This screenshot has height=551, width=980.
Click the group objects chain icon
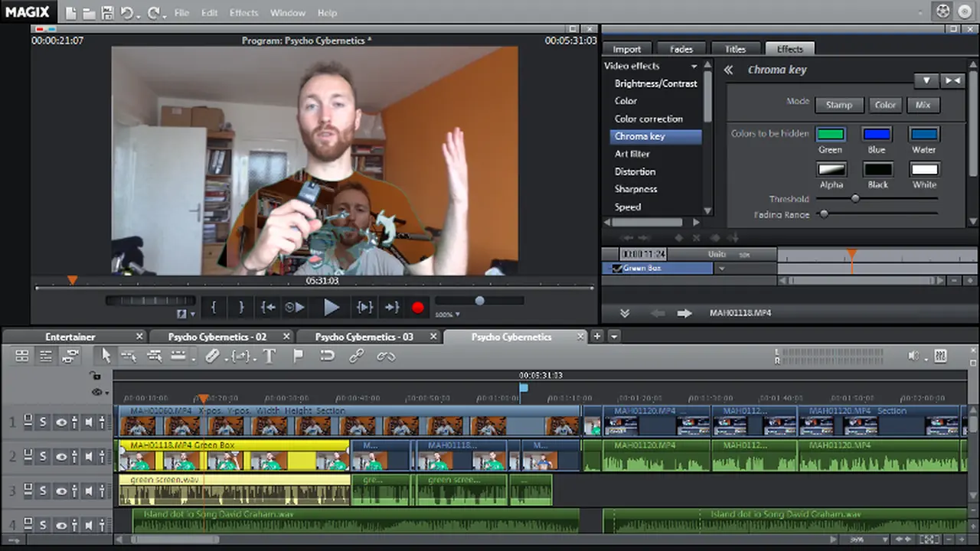(356, 356)
